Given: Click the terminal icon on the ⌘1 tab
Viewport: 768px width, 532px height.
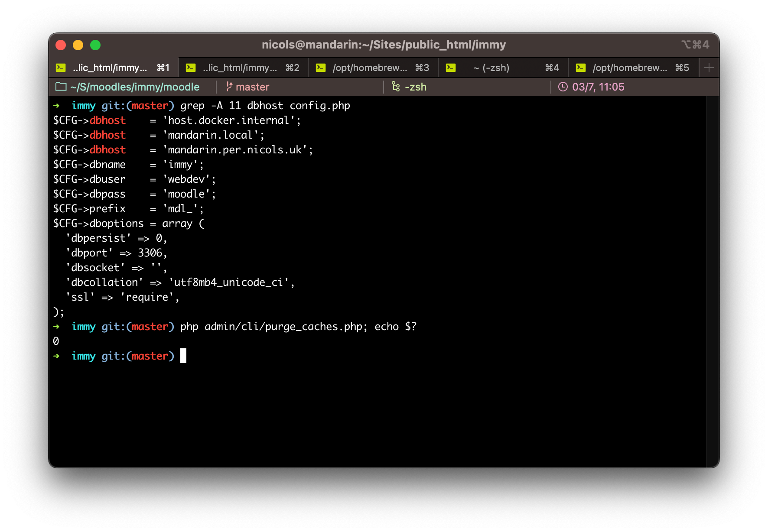Looking at the screenshot, I should [61, 68].
